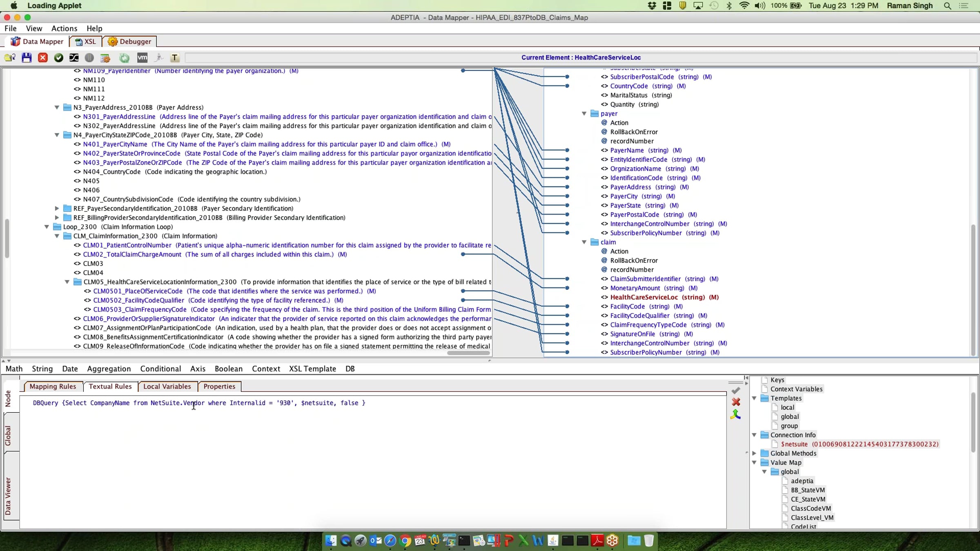Viewport: 980px width, 551px height.
Task: Expand the Global Methods folder
Action: [754, 453]
